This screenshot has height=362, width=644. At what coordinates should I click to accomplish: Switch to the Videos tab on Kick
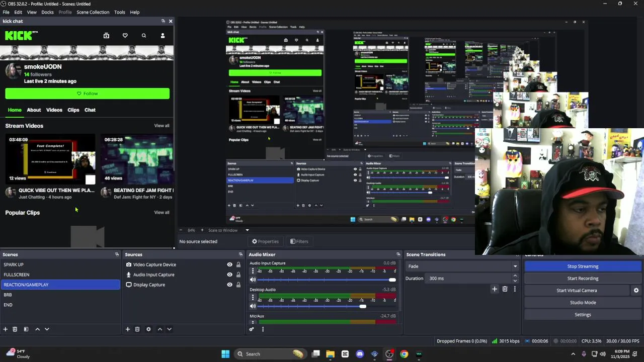coord(54,110)
